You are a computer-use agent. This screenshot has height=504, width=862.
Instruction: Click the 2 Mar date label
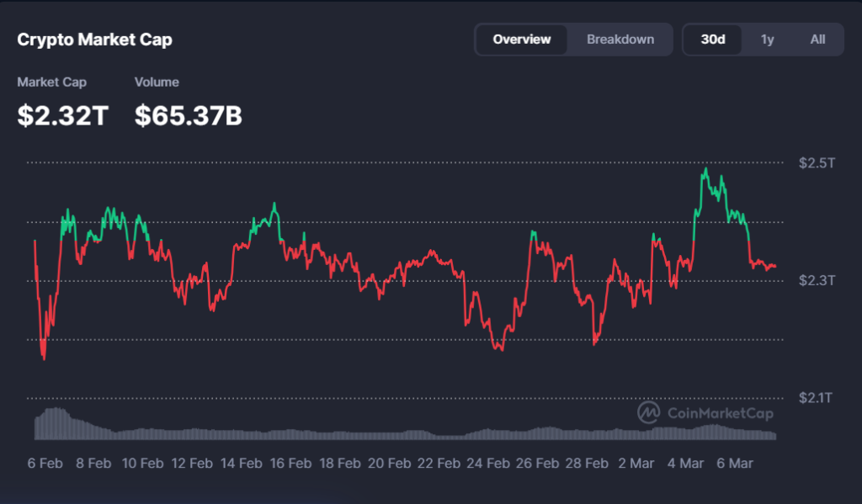coord(636,464)
